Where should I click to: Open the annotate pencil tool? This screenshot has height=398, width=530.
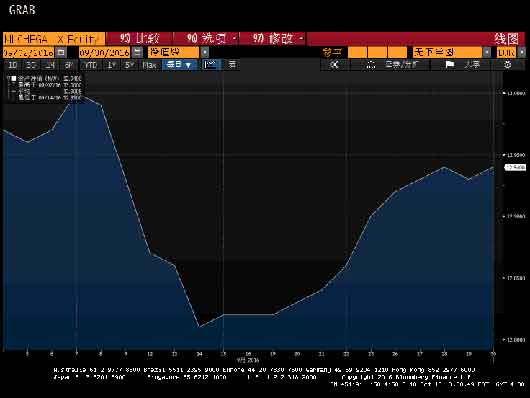(x=371, y=65)
